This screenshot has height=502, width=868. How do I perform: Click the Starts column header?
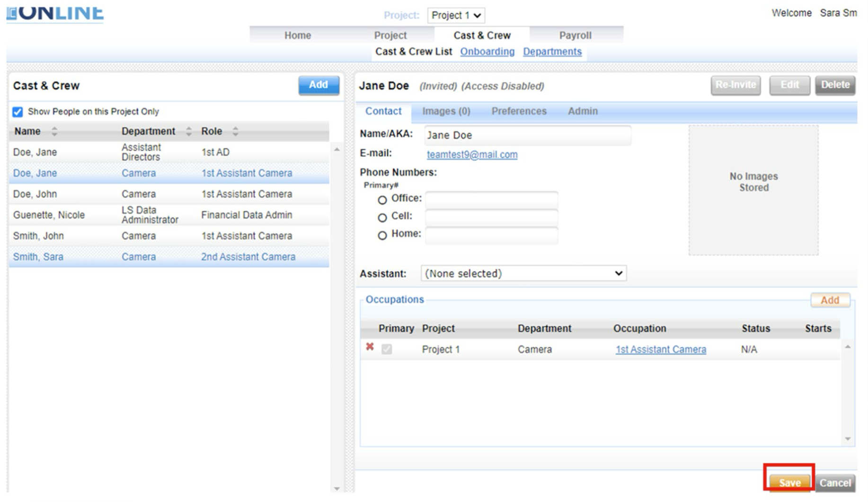click(818, 329)
